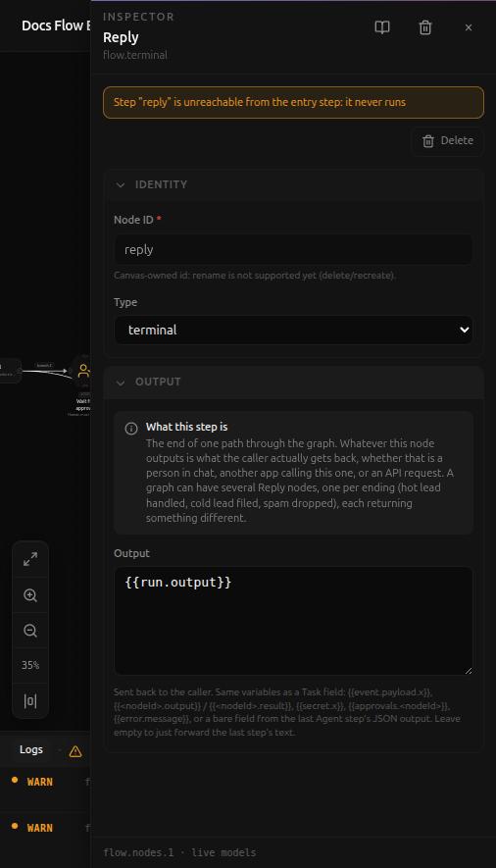Click the live models status text
Viewport: 496px width, 868px height.
[x=223, y=852]
